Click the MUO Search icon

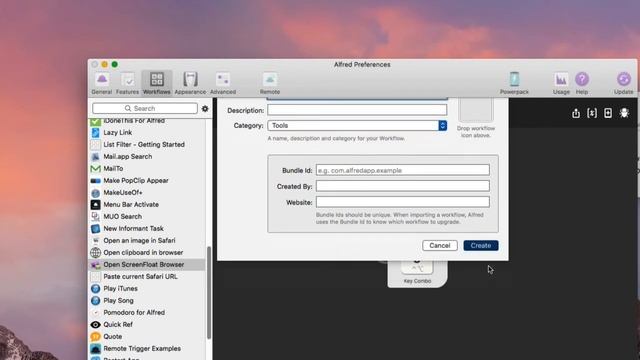(x=96, y=216)
